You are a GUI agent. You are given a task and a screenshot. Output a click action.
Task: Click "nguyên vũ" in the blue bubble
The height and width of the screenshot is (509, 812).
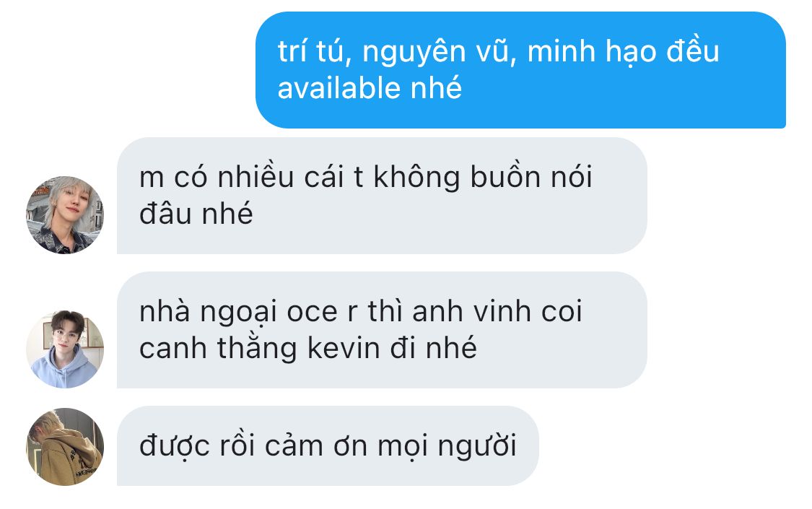439,53
